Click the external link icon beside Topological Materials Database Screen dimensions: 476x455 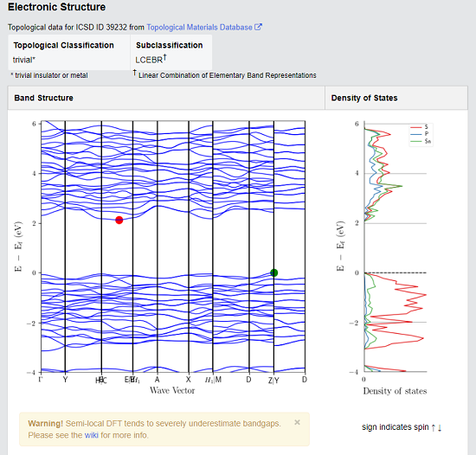pos(258,27)
